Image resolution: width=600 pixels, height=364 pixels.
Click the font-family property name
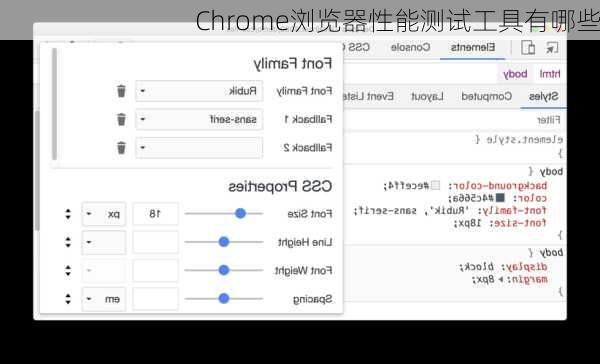(514, 211)
